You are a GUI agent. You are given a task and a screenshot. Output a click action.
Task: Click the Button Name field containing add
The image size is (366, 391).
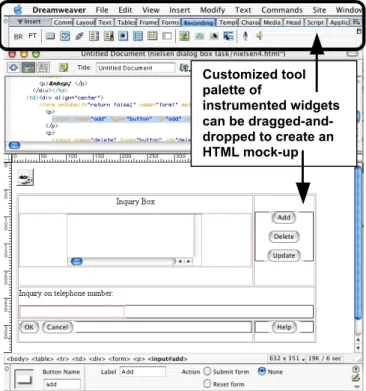click(62, 384)
